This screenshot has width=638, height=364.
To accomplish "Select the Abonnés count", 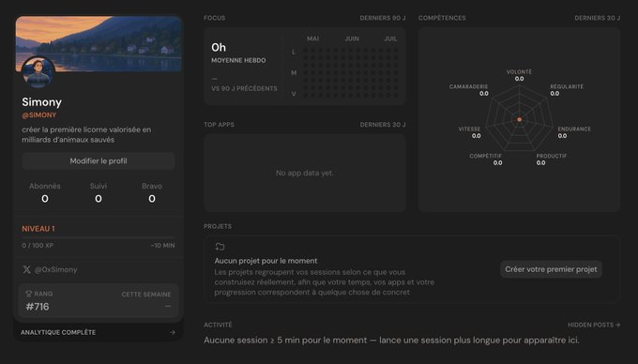I will coord(45,199).
